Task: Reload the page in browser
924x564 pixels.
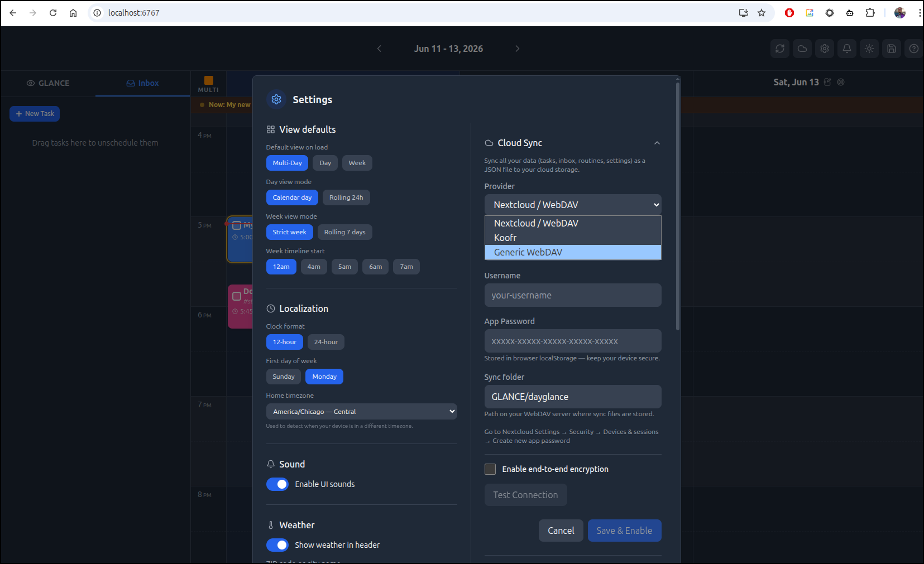Action: [x=53, y=13]
